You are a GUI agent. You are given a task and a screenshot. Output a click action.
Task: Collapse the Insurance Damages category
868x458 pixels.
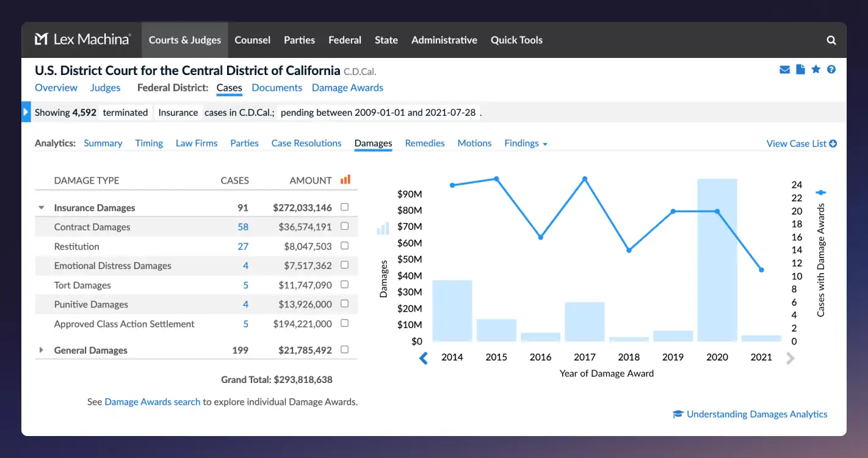(x=42, y=207)
